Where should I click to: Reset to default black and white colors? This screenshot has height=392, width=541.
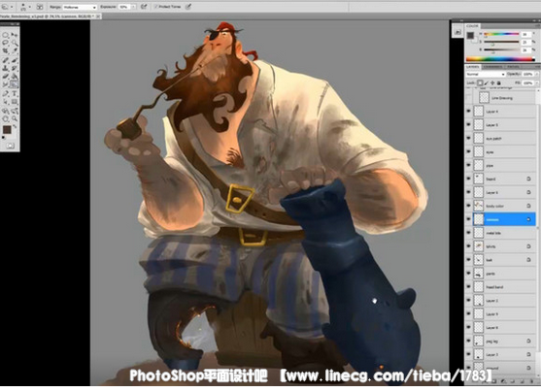pos(4,138)
